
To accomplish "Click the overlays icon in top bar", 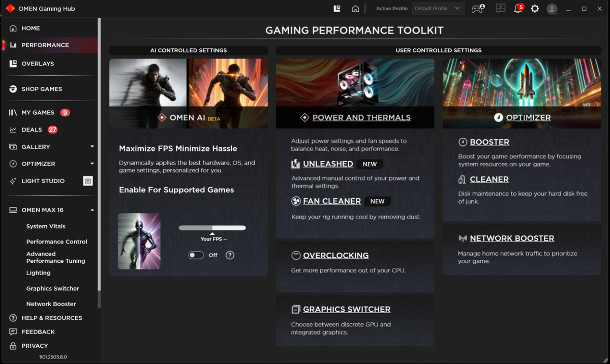I will tap(337, 9).
